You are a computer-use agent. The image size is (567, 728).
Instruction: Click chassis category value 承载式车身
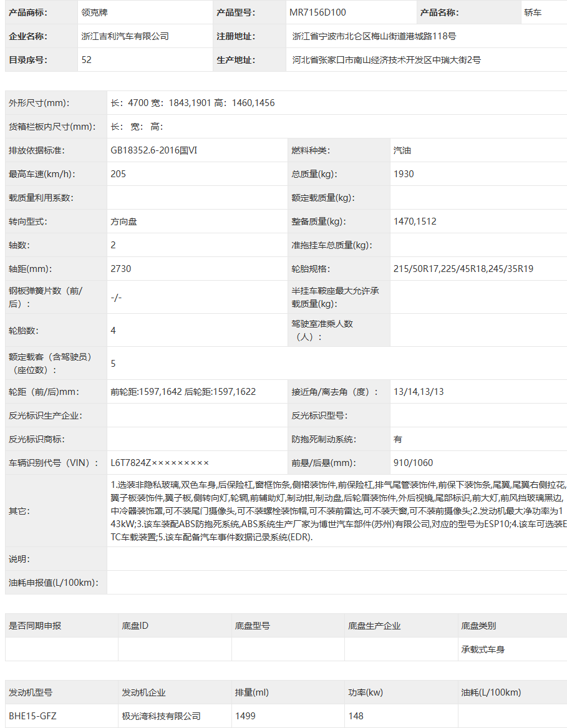click(x=483, y=649)
